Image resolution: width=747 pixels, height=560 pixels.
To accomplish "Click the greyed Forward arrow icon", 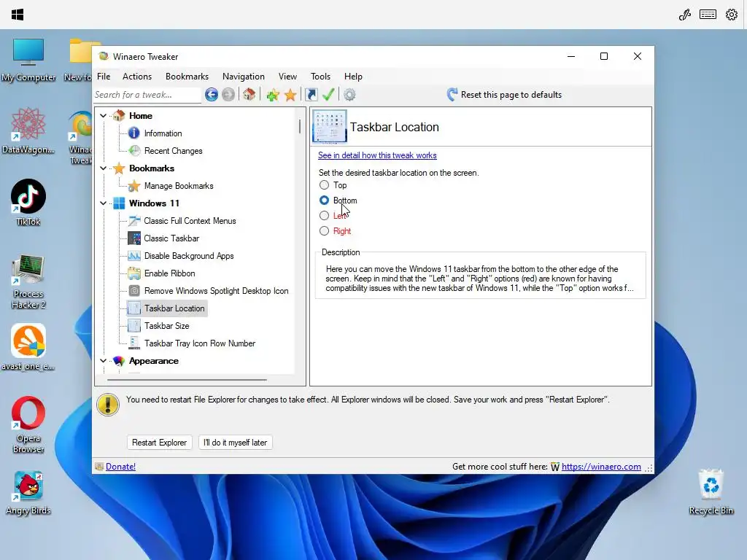I will click(x=228, y=95).
